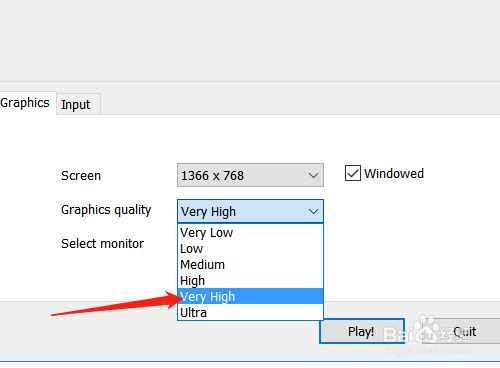This screenshot has height=368, width=500.
Task: Choose Very Low in the quality list
Action: click(x=250, y=232)
